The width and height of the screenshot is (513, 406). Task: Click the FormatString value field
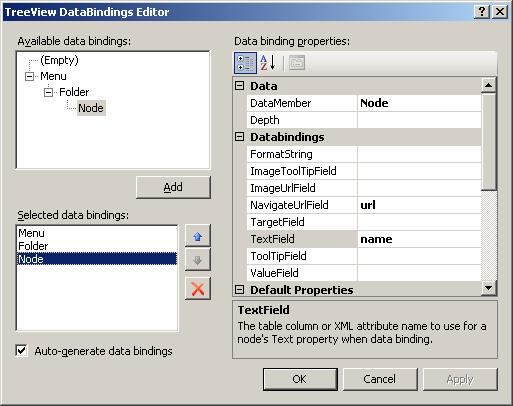tap(419, 154)
